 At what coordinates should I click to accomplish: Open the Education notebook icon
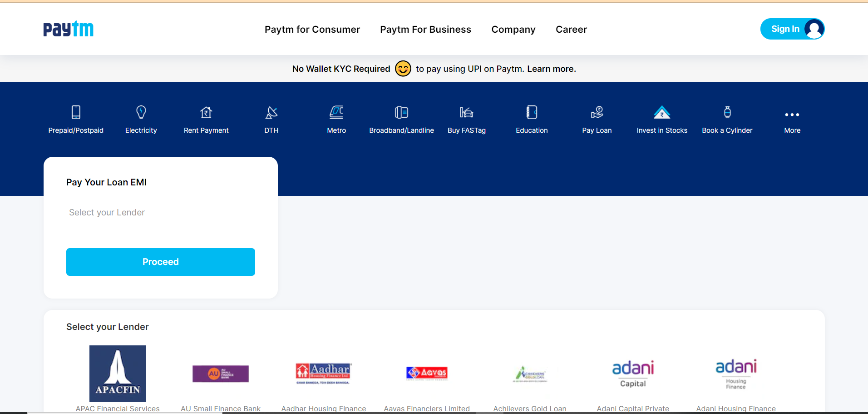pyautogui.click(x=532, y=112)
